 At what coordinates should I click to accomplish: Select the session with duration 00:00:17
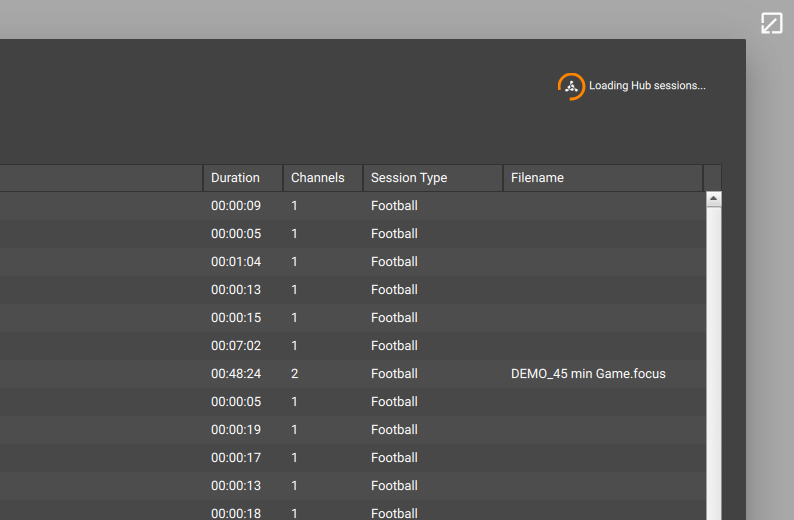(x=352, y=458)
